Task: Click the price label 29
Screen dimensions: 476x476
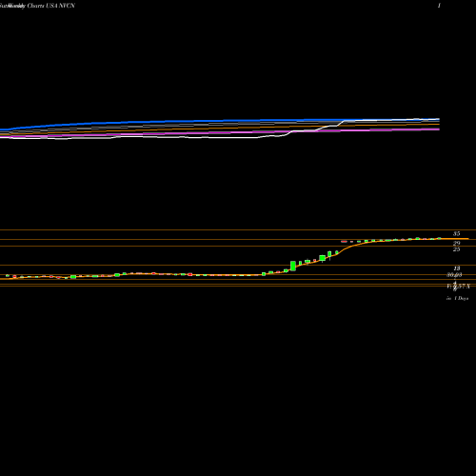Action: click(x=456, y=244)
